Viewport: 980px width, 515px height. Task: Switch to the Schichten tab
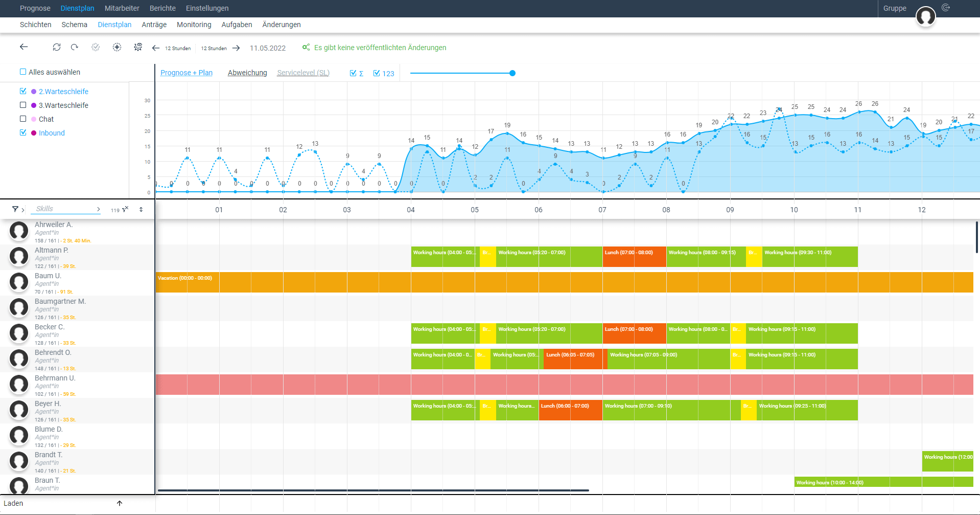click(x=36, y=25)
